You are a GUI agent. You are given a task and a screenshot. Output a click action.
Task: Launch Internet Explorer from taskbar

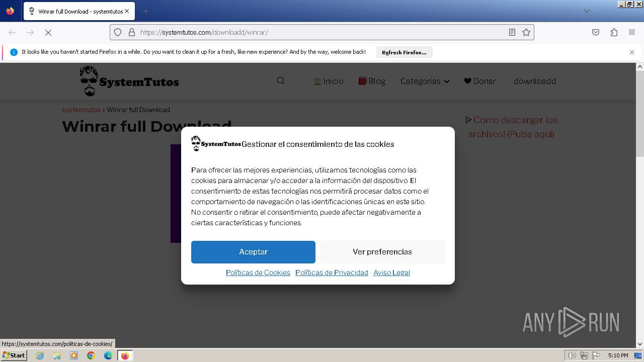pos(40,355)
